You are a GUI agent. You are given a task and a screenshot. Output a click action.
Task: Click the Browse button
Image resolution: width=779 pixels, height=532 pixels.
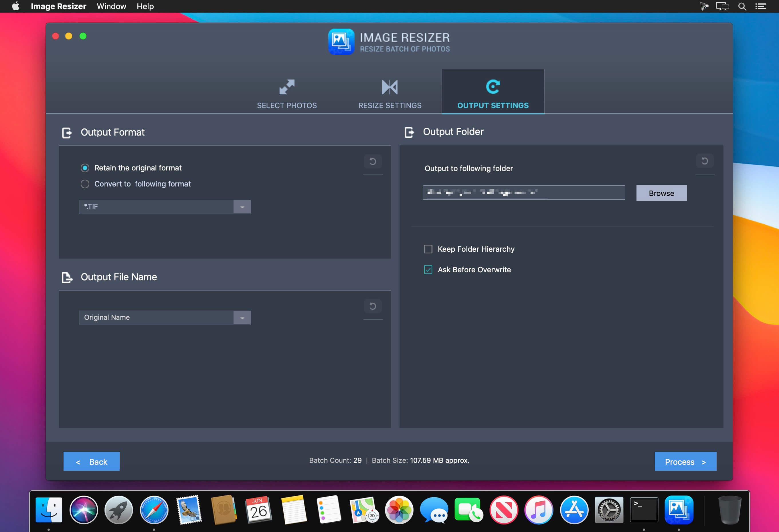pyautogui.click(x=661, y=193)
